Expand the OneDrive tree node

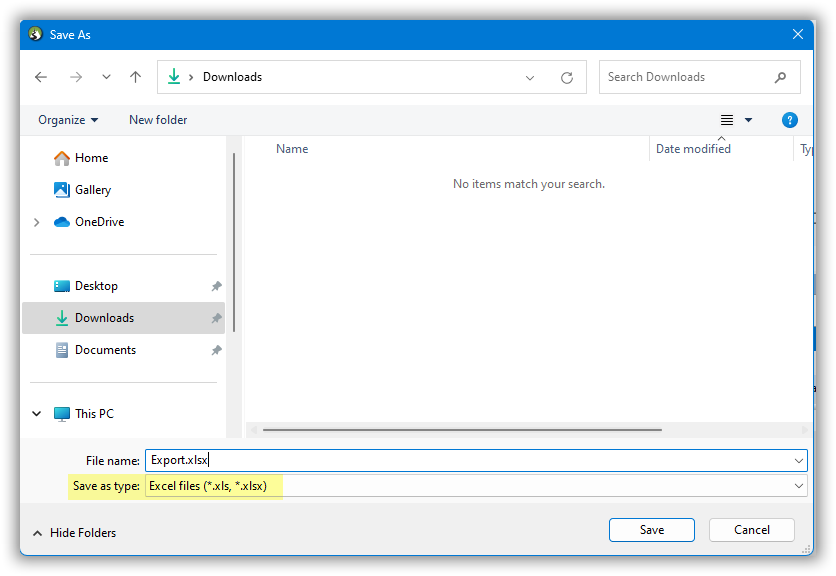coord(38,222)
